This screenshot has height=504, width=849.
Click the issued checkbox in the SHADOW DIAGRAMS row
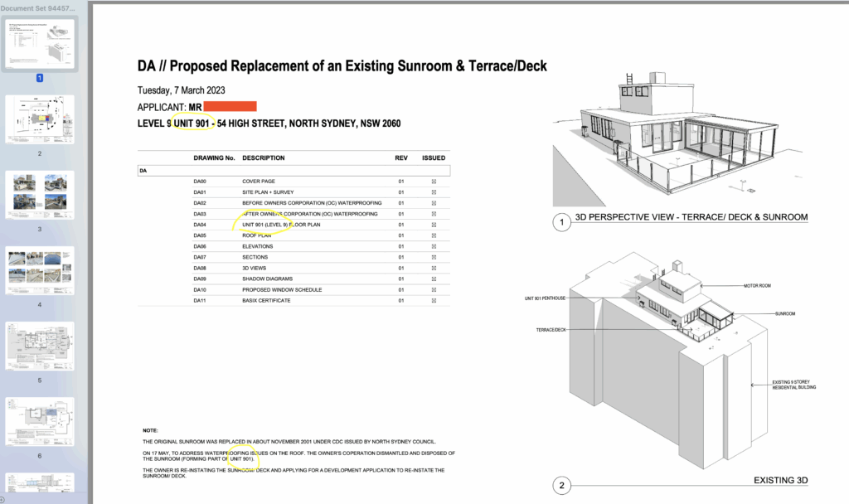point(434,279)
